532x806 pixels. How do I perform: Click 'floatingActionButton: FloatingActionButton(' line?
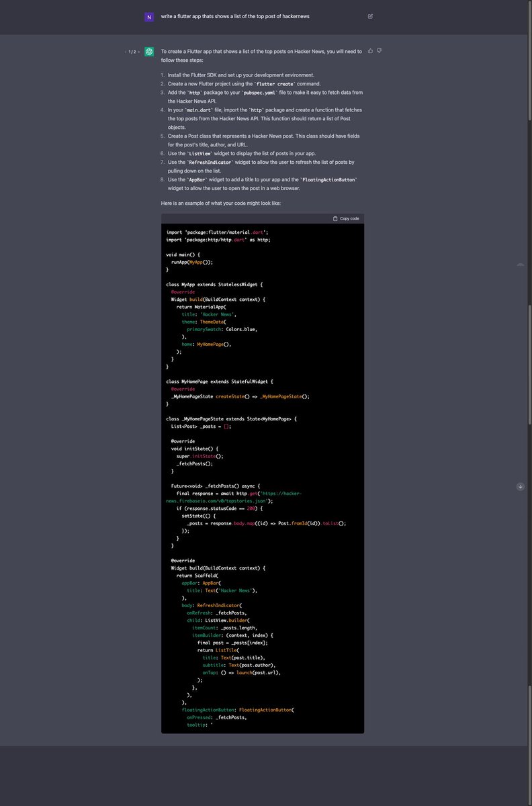[238, 710]
